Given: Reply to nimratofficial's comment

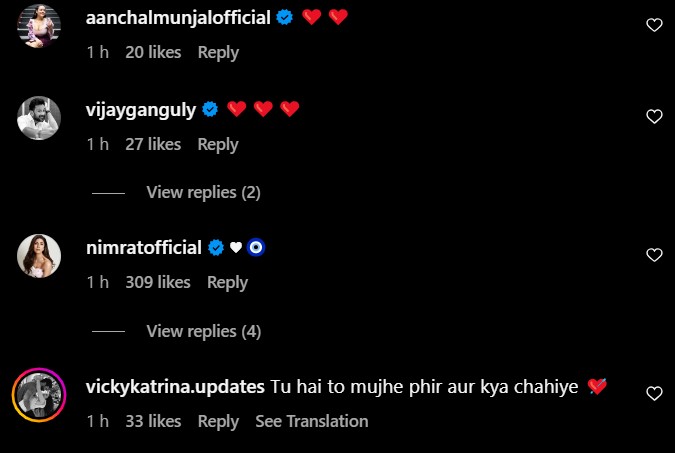Looking at the screenshot, I should (227, 283).
